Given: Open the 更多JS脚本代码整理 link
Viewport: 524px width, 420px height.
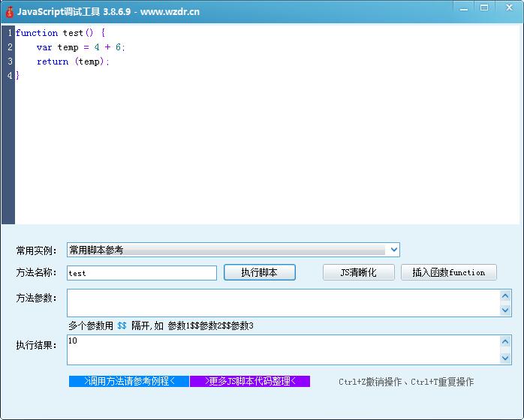Looking at the screenshot, I should coord(249,381).
